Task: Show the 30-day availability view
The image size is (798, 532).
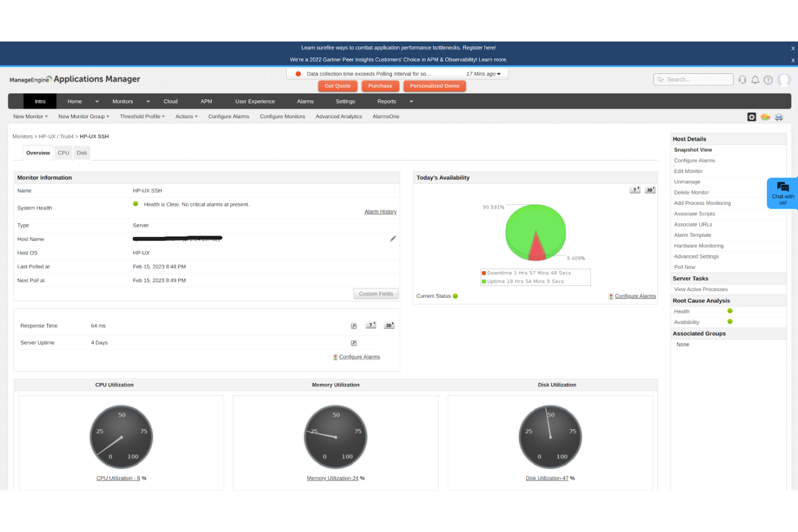Action: point(650,190)
